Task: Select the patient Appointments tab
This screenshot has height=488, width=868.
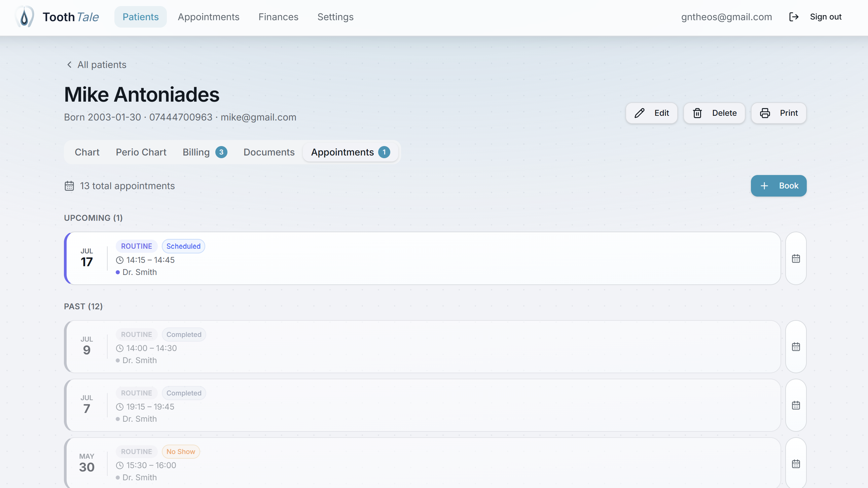Action: pyautogui.click(x=351, y=152)
